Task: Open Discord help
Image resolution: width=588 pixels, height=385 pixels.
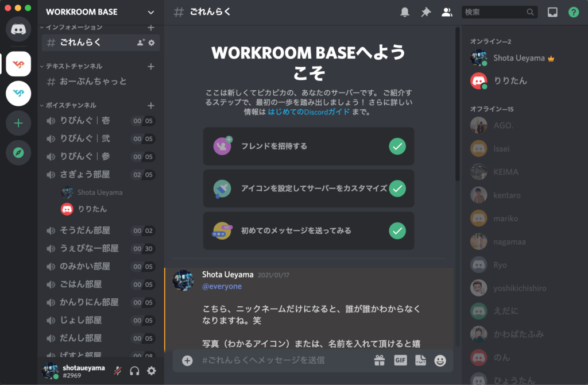Action: tap(574, 12)
